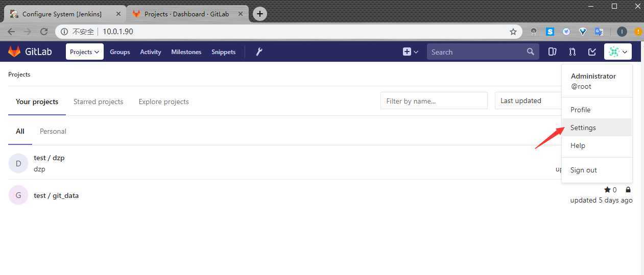Image resolution: width=644 pixels, height=275 pixels.
Task: Open the test / git_data project link
Action: click(x=56, y=195)
